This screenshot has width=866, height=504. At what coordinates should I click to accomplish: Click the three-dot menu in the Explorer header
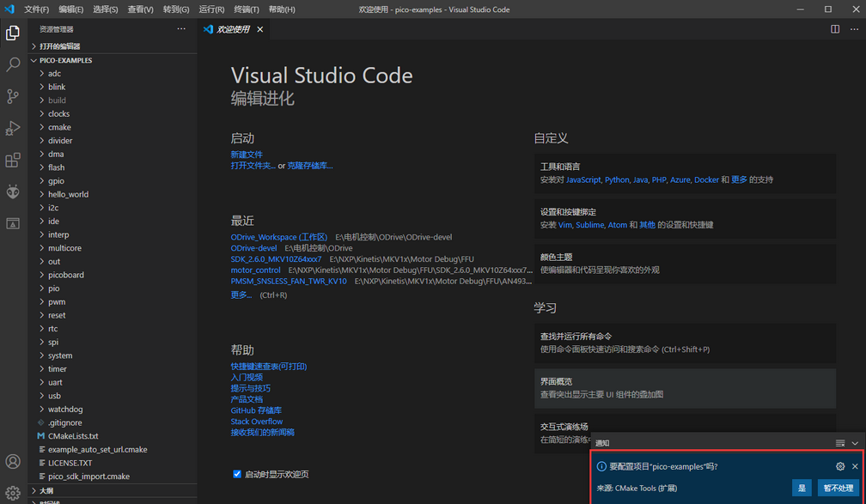[181, 28]
